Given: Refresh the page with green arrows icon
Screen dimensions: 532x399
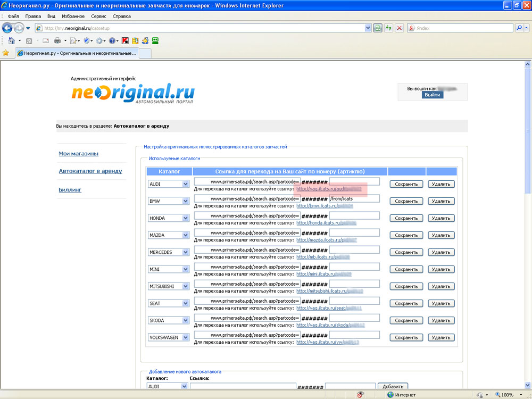Looking at the screenshot, I should (388, 28).
